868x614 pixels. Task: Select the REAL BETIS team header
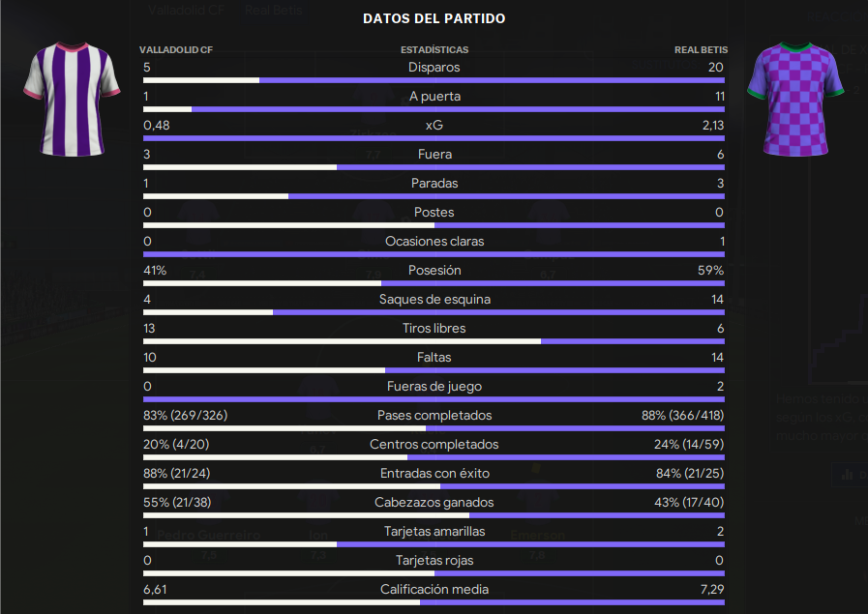701,49
